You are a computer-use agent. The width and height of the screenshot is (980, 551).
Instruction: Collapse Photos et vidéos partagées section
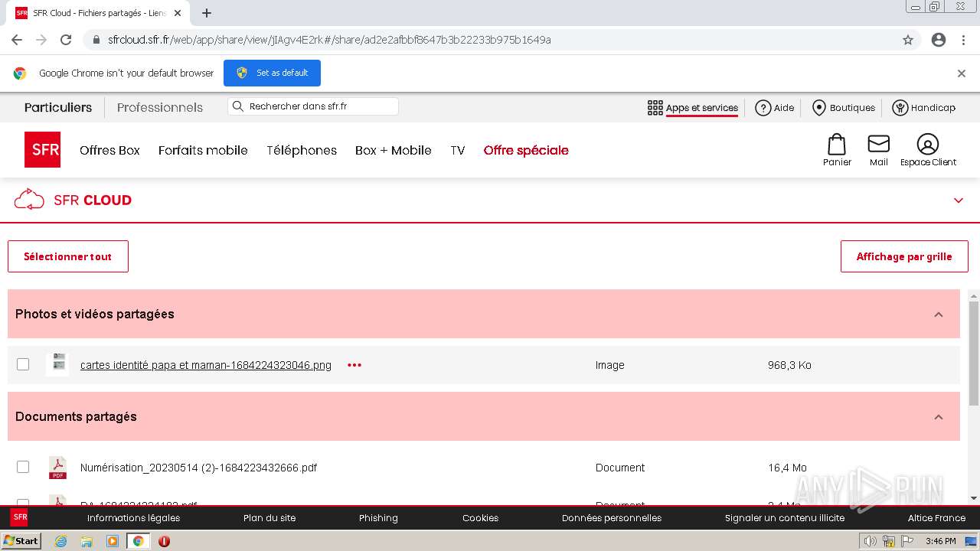pos(939,315)
